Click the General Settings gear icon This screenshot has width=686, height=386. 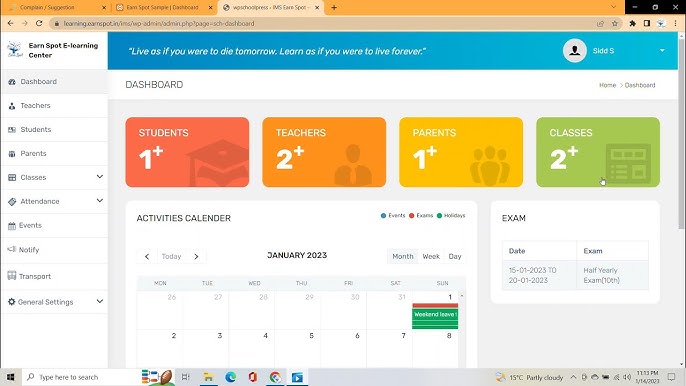coord(11,302)
